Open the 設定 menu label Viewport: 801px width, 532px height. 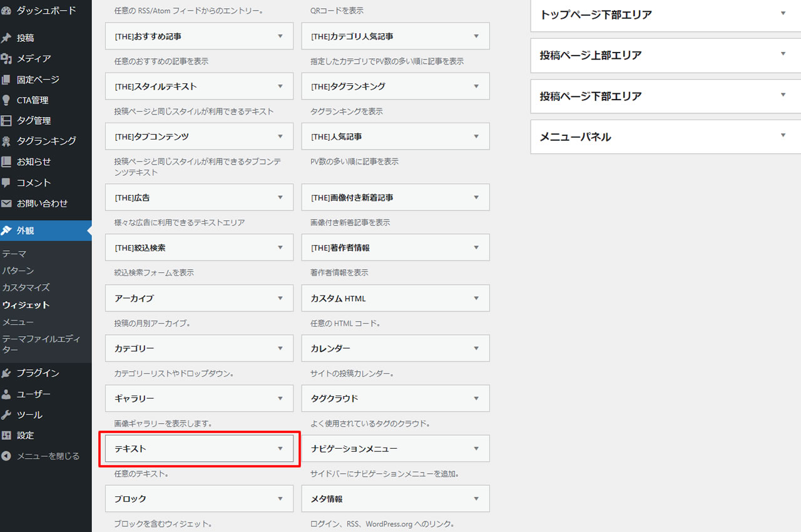[26, 436]
